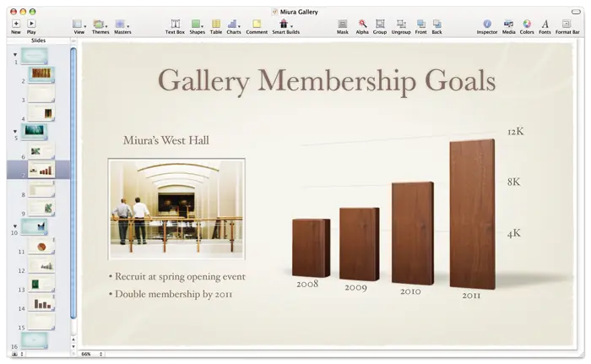591x364 pixels.
Task: Click the 8K axis label
Action: (x=513, y=182)
